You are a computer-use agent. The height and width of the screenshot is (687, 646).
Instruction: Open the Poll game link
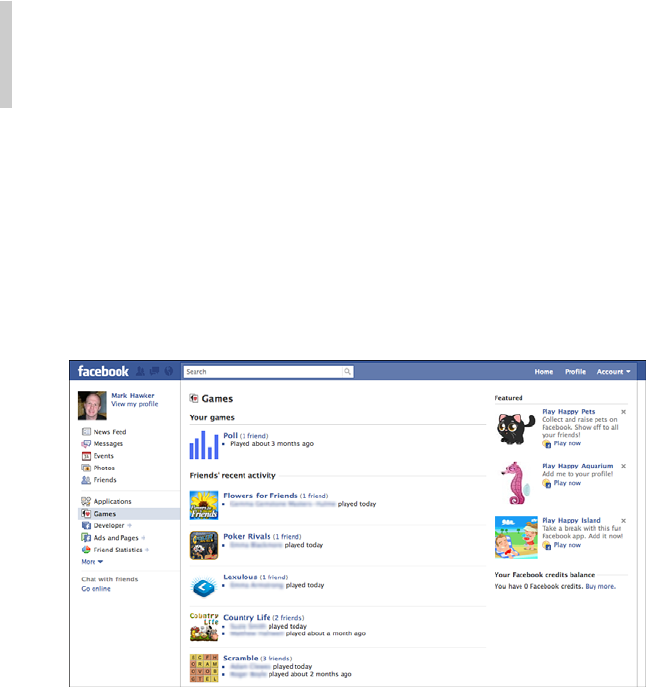point(231,436)
